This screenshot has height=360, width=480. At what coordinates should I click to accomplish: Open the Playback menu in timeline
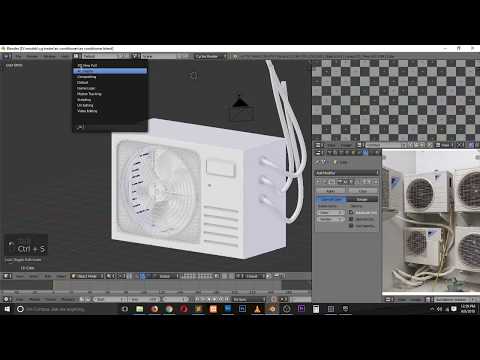(68, 299)
